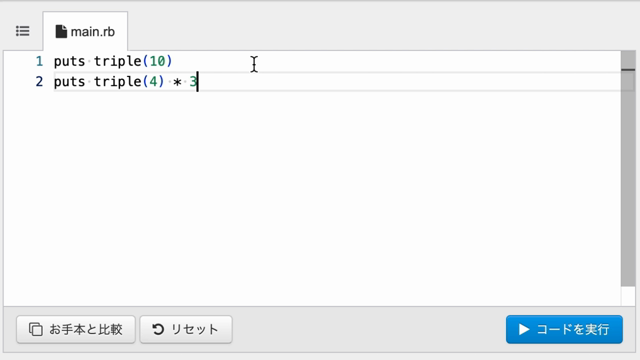The width and height of the screenshot is (640, 360).
Task: Place cursor after '* 3' on line 2
Action: click(x=198, y=82)
